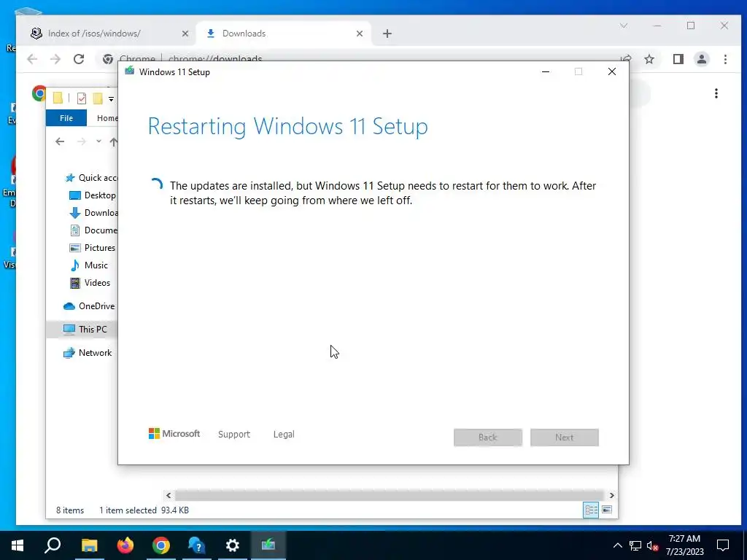Open a new Chrome tab
The image size is (747, 560).
coord(387,34)
